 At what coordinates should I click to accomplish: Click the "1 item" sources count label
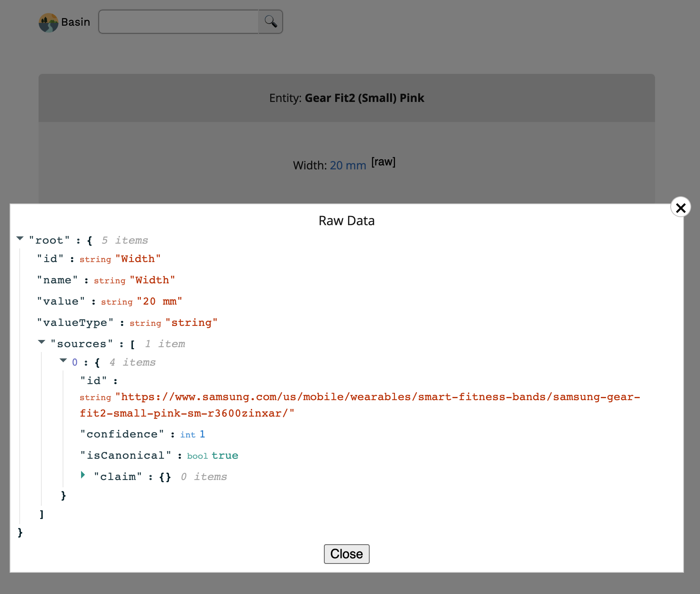[x=165, y=344]
